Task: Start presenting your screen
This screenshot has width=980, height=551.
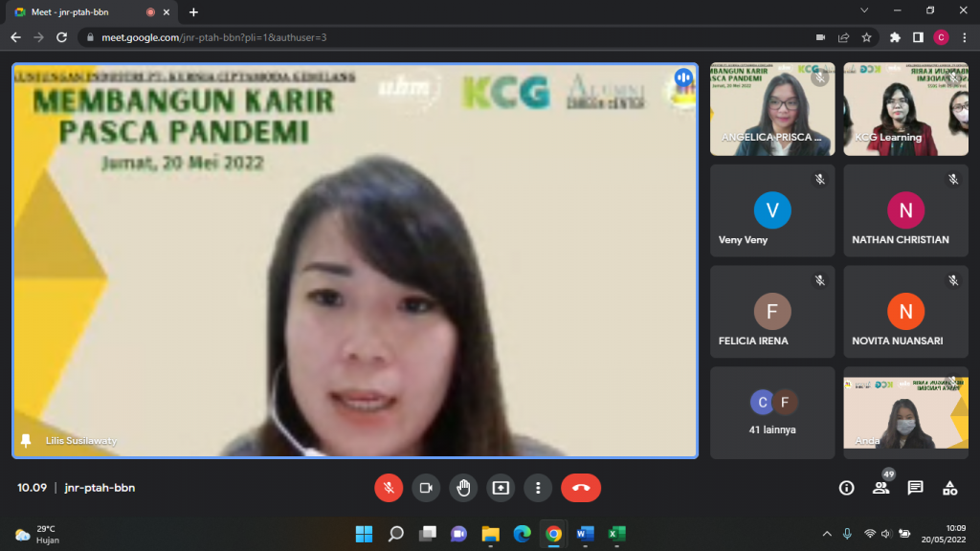Action: coord(501,488)
